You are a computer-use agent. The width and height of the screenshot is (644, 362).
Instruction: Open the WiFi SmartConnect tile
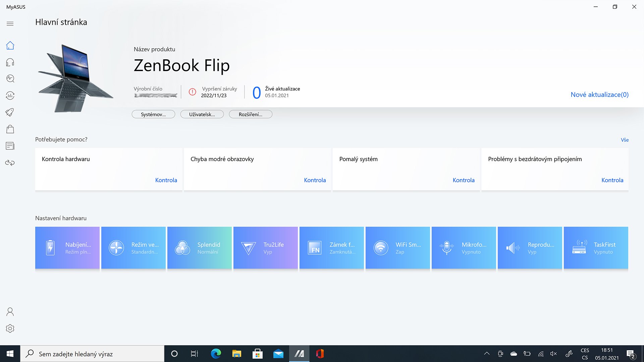[398, 248]
